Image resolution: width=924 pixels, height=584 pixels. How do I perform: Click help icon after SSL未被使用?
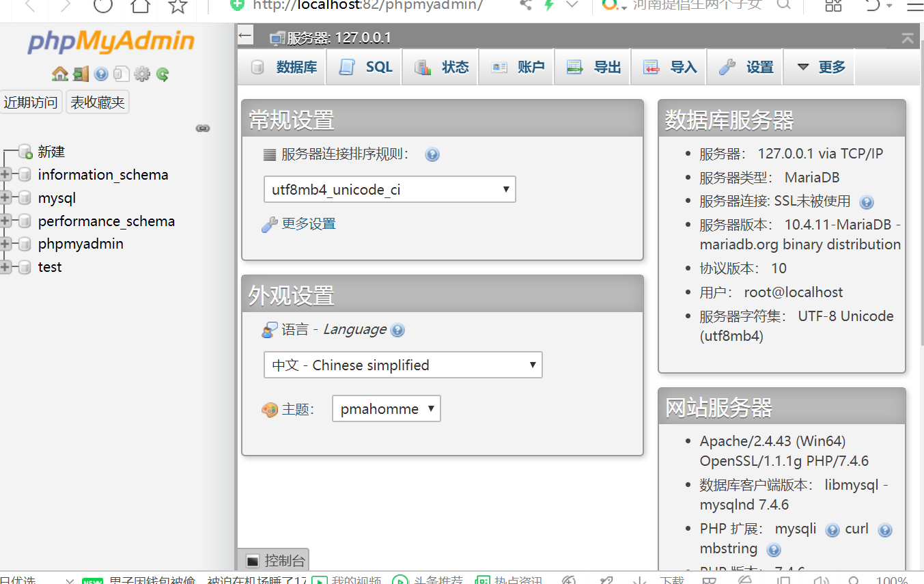click(x=867, y=202)
